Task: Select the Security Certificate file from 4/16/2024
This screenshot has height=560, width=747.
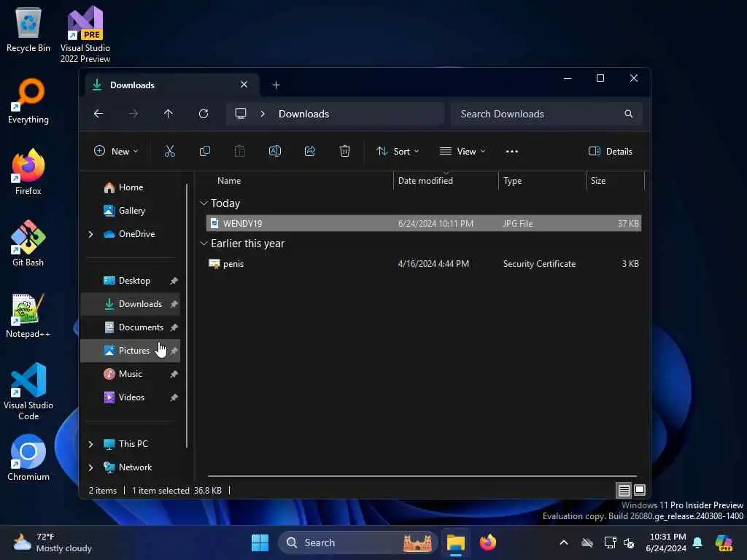Action: tap(424, 264)
